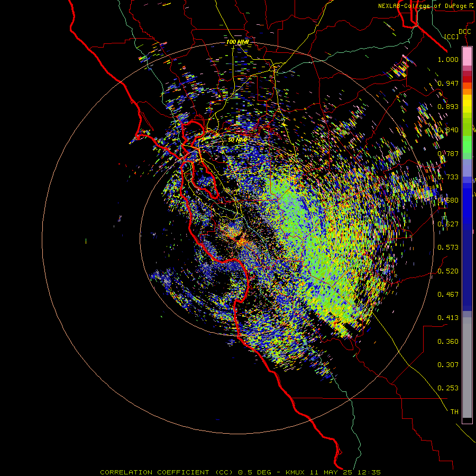
Task: Select the 0.680 legend value
Action: [x=448, y=200]
